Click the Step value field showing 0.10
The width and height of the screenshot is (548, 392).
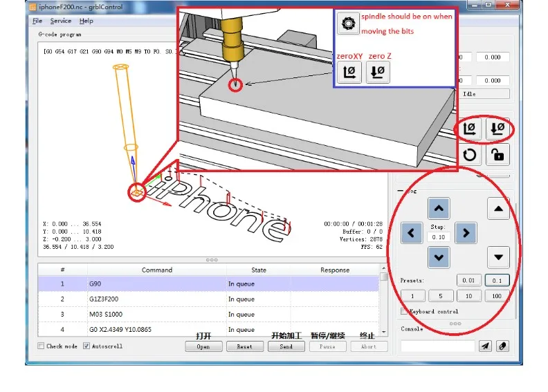coord(439,237)
